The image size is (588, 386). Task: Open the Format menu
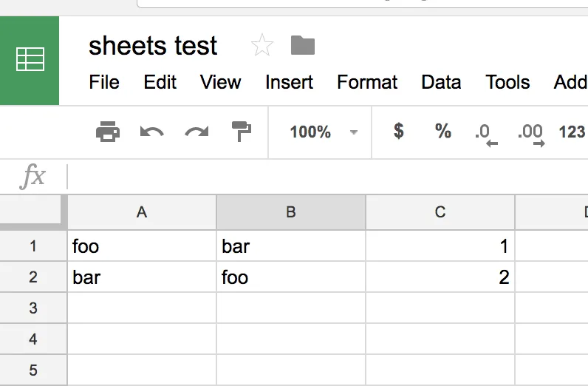[367, 82]
